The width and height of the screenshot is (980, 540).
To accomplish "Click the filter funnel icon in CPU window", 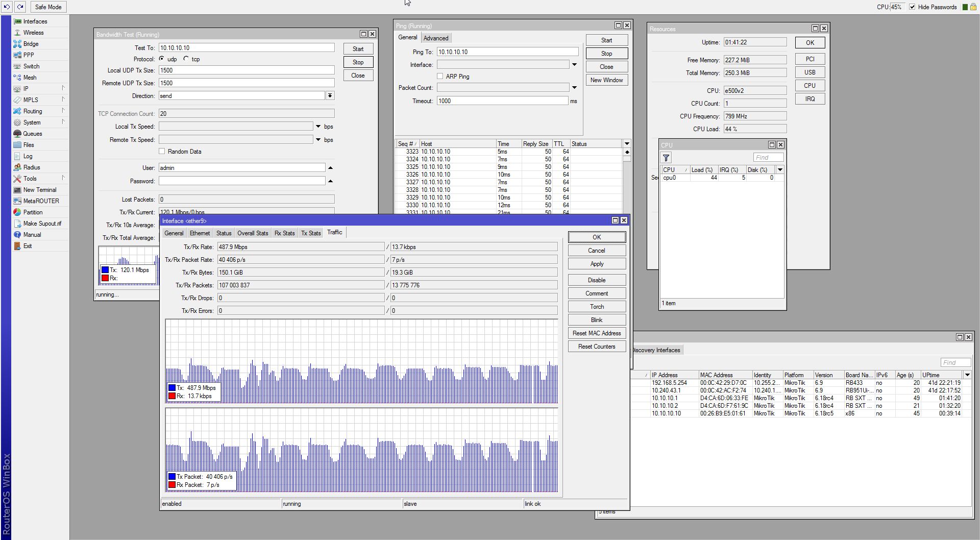I will (x=666, y=158).
